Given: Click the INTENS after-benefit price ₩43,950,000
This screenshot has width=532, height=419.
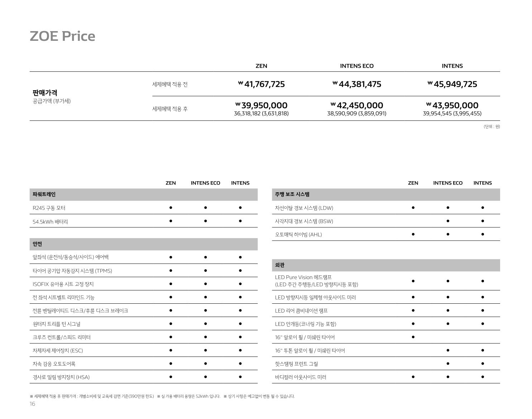Looking at the screenshot, I should tap(452, 105).
